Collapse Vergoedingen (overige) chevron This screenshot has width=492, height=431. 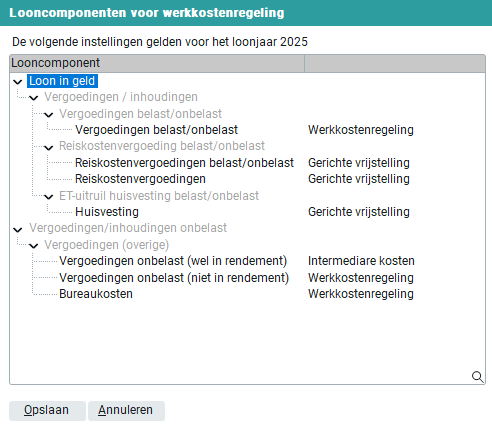tap(33, 246)
